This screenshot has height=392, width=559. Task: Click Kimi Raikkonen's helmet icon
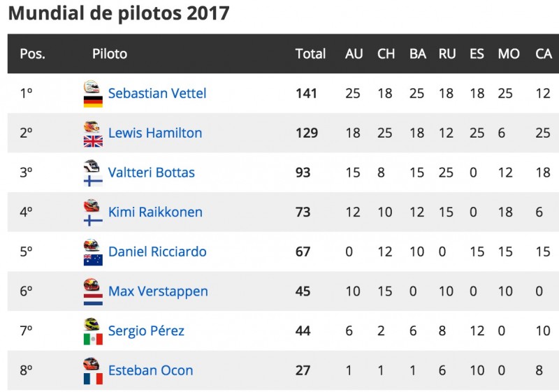point(92,205)
